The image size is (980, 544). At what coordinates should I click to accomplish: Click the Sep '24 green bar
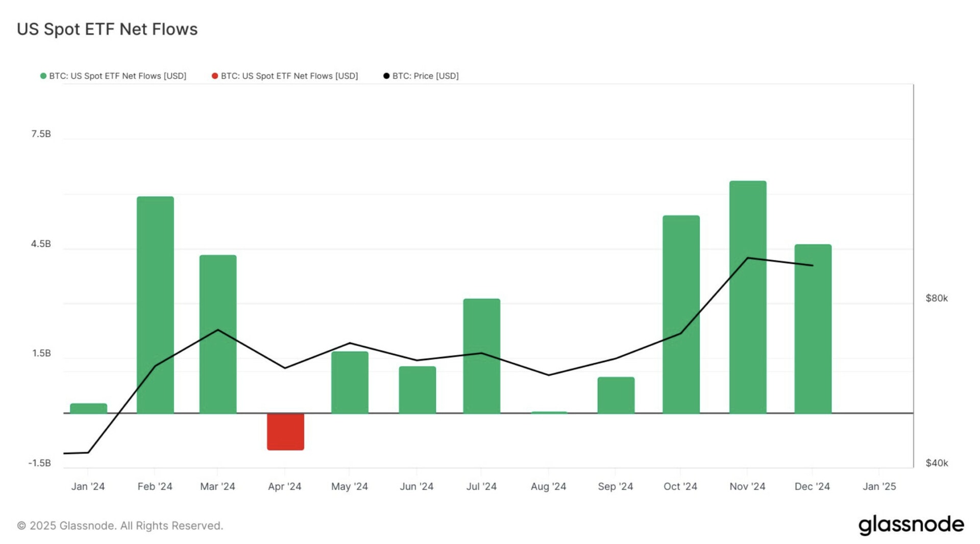click(616, 395)
